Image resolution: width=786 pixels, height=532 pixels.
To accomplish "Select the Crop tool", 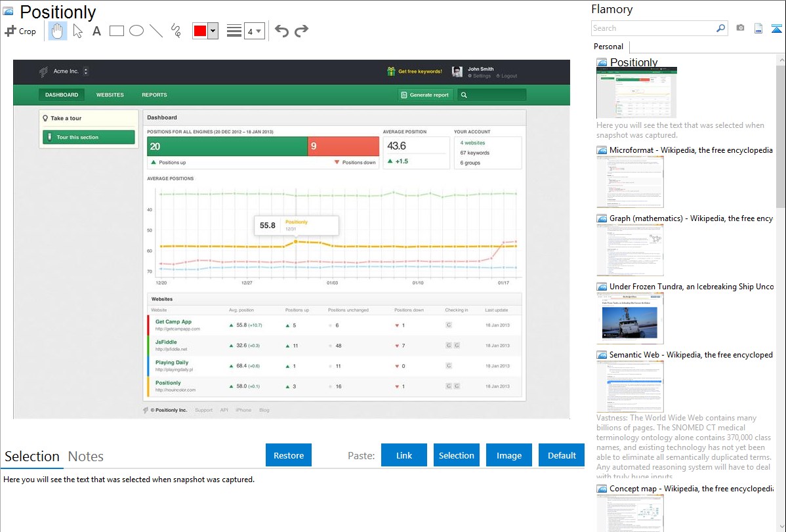I will [20, 31].
